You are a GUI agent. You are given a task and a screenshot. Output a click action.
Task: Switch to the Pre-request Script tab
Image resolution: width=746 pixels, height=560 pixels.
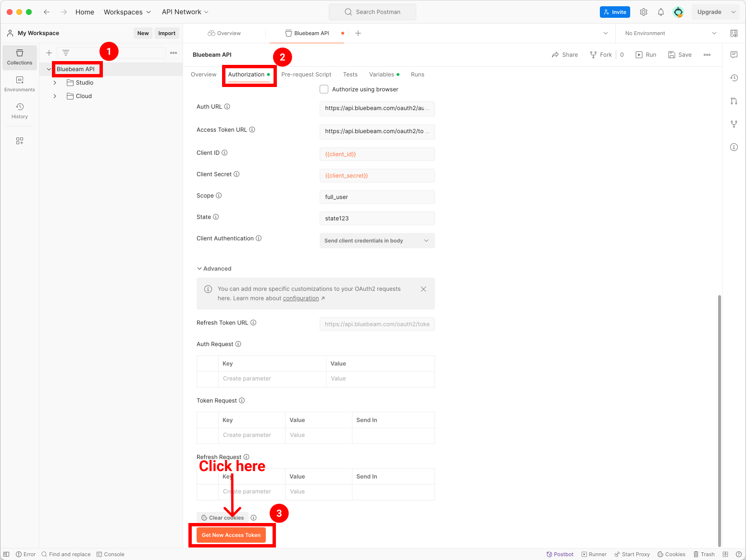306,75
